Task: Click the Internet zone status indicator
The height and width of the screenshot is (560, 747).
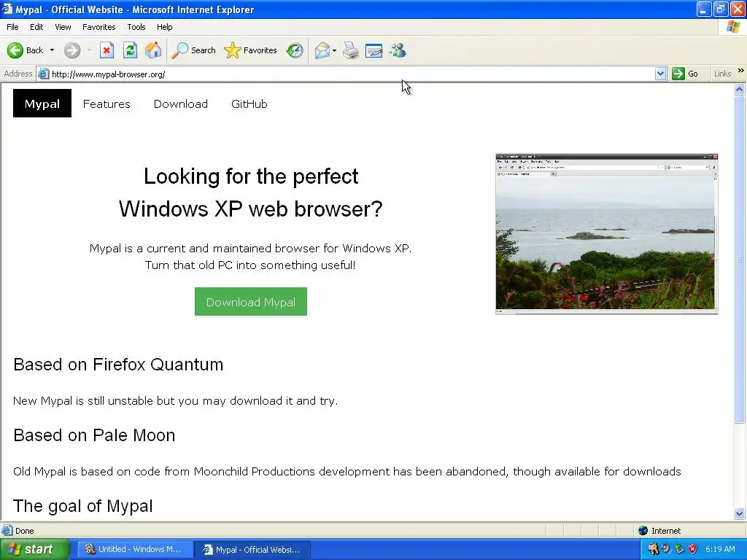Action: tap(659, 531)
